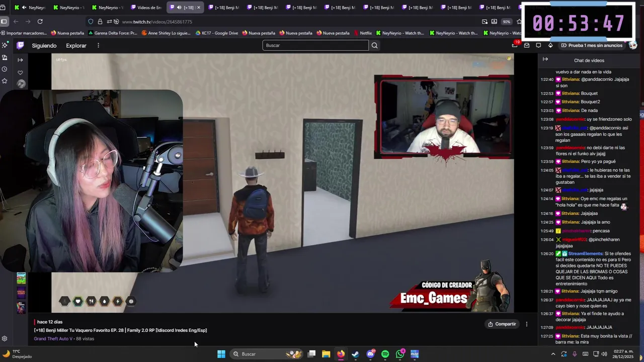The width and height of the screenshot is (644, 362).
Task: Open Steam from the taskbar
Action: click(x=355, y=354)
